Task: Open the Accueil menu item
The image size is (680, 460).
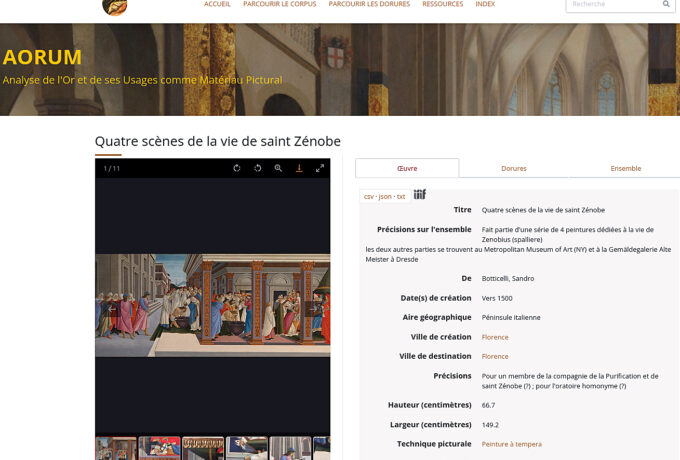Action: [x=217, y=4]
